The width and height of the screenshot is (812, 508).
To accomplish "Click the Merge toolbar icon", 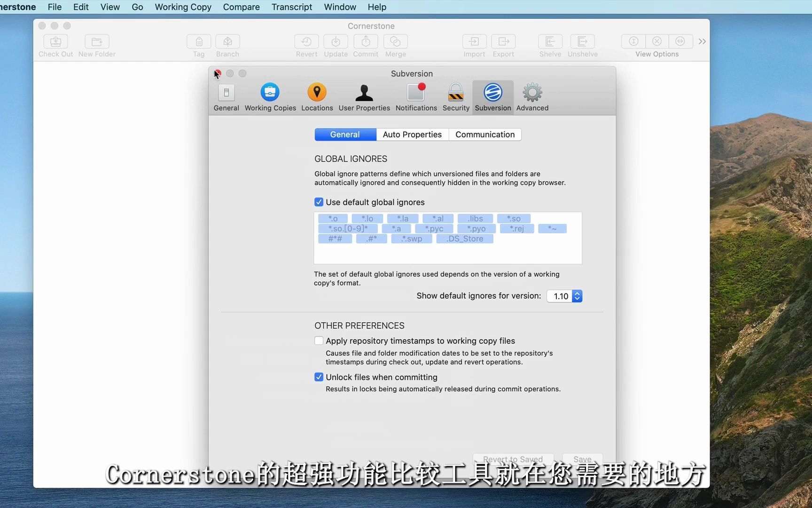I will point(395,41).
